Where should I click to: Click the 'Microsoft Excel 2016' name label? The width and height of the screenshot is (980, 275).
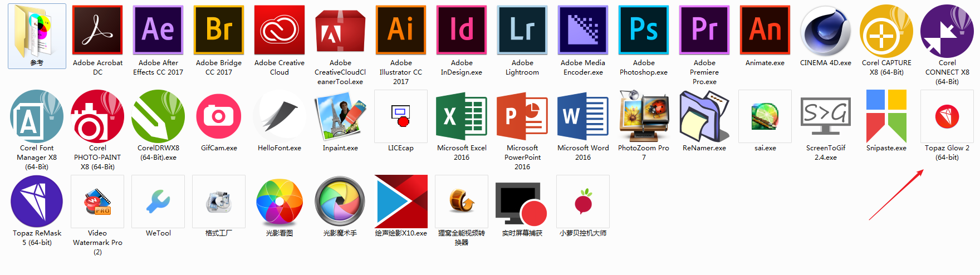(462, 153)
